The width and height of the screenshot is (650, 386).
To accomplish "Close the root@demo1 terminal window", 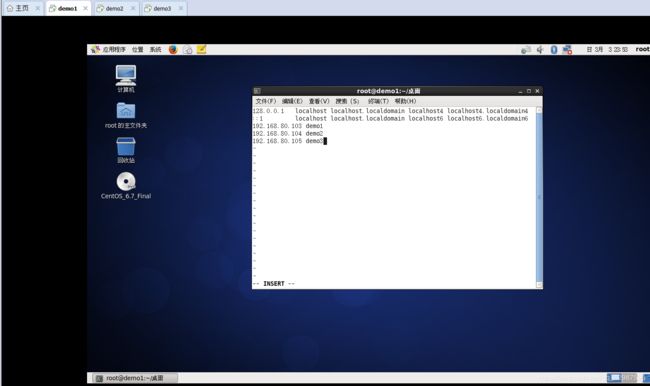I will tap(537, 91).
